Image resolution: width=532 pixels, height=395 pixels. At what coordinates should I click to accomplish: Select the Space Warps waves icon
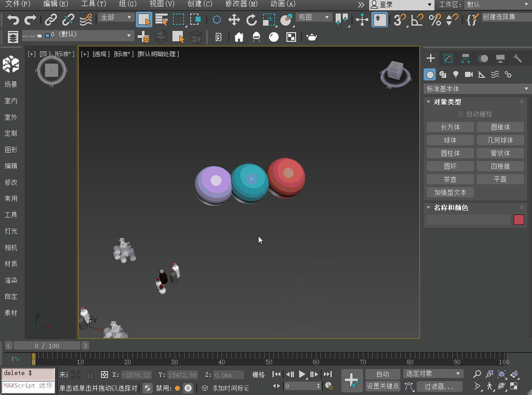coord(495,74)
